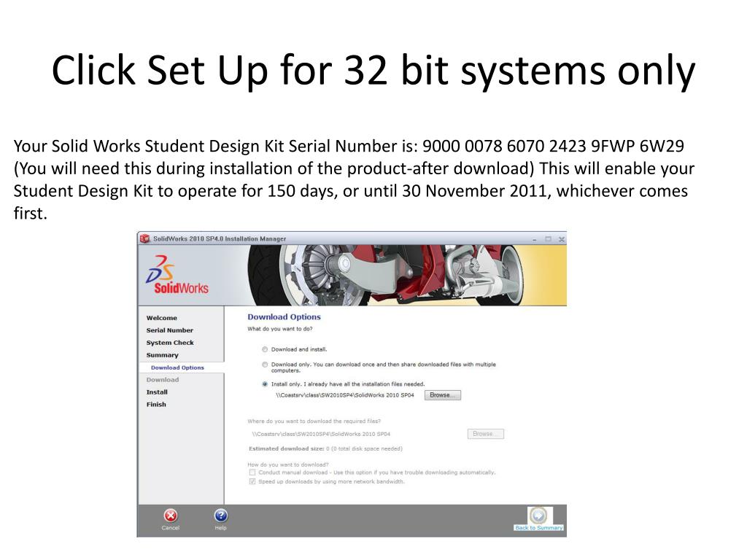The width and height of the screenshot is (747, 560).
Task: Jump to the Finish step
Action: coord(156,405)
